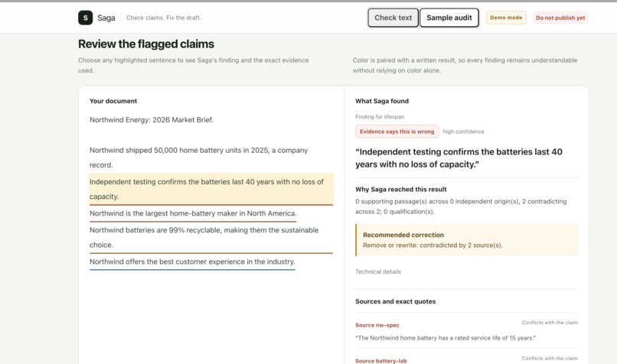Click the rated service life 15 years quote
Viewport: 617px width, 364px height.
[x=446, y=338]
